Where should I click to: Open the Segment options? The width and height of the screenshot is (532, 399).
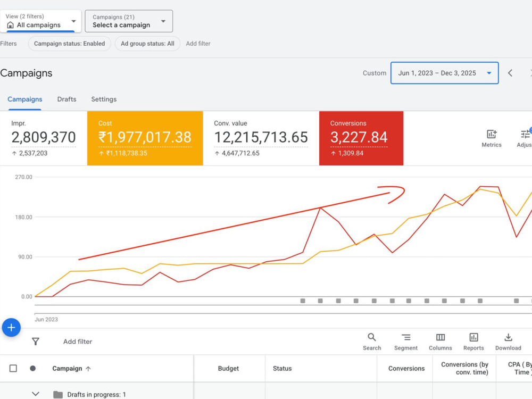[x=406, y=342]
